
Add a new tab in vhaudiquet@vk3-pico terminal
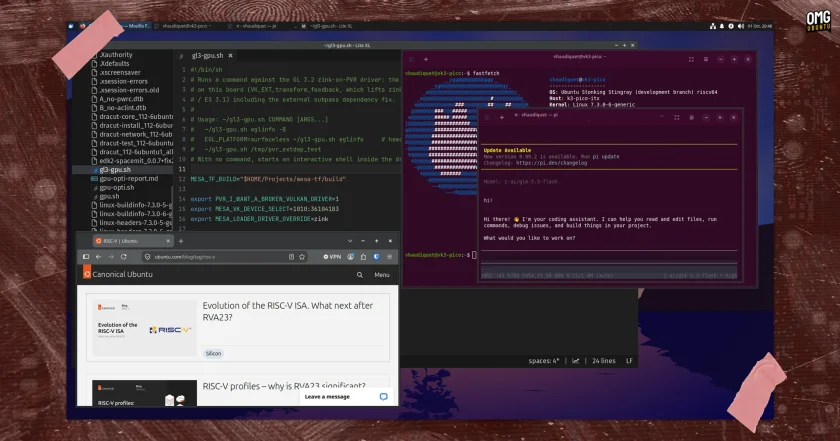click(x=426, y=59)
